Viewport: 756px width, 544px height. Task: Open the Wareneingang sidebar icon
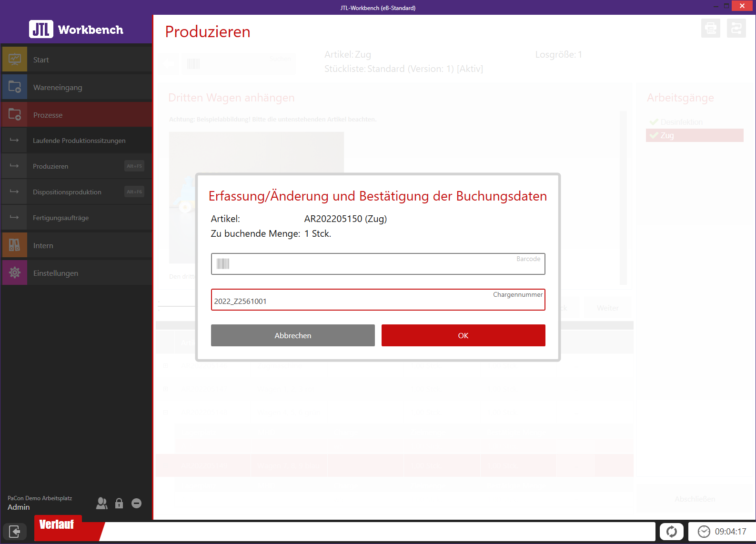(15, 87)
